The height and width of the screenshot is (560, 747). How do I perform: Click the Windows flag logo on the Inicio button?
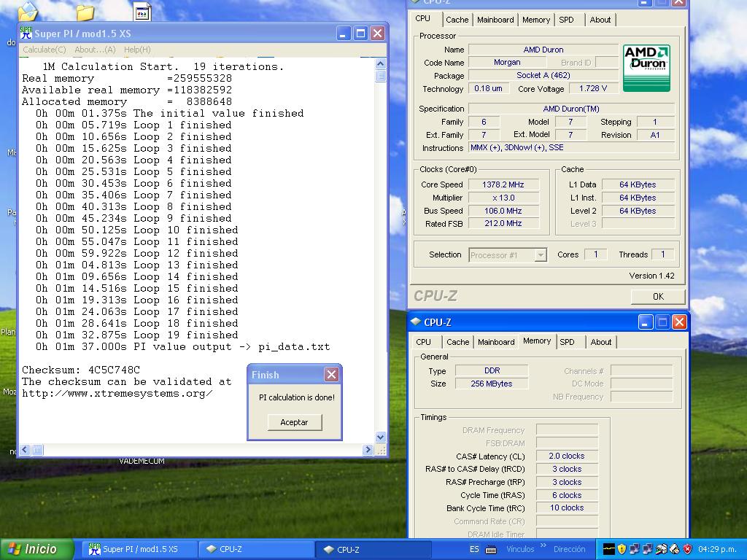click(15, 549)
